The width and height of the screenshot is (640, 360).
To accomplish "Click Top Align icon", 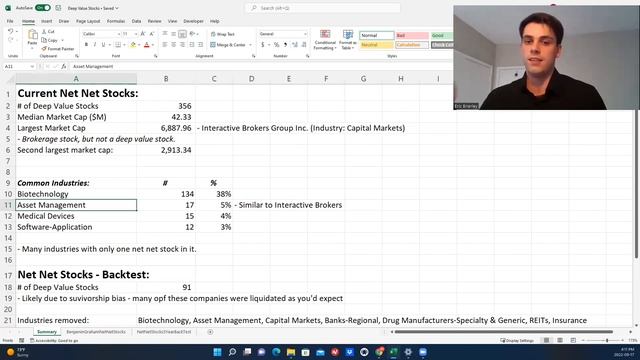I will tap(165, 34).
